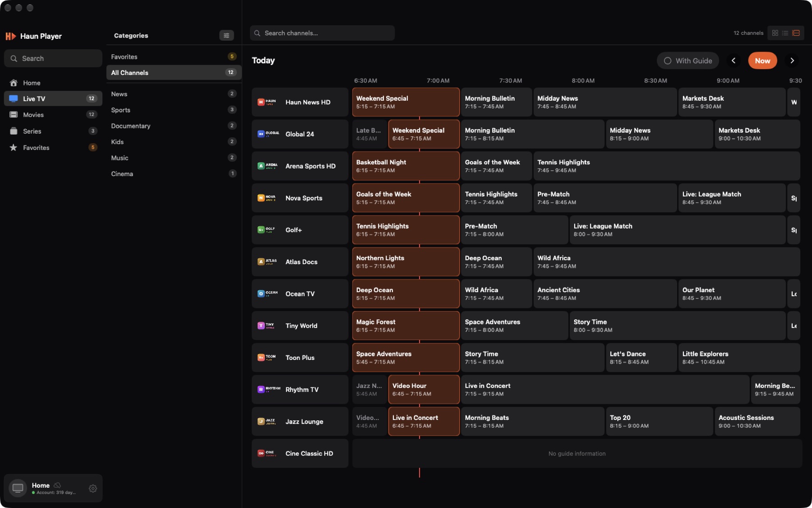Open Home in the sidebar
Image resolution: width=812 pixels, height=508 pixels.
tap(53, 83)
